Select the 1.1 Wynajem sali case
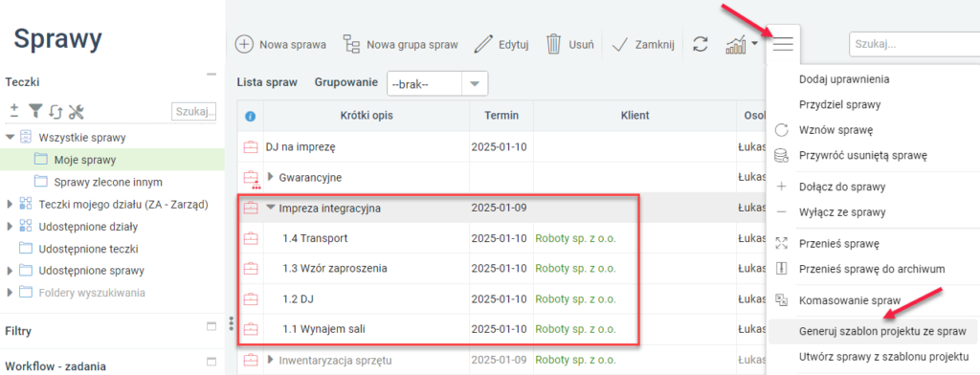 coord(323,329)
